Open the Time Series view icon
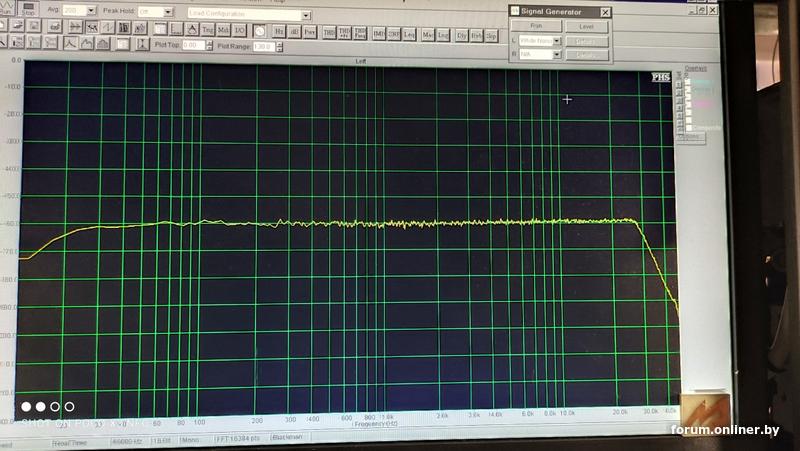The image size is (800, 451). coord(75,27)
